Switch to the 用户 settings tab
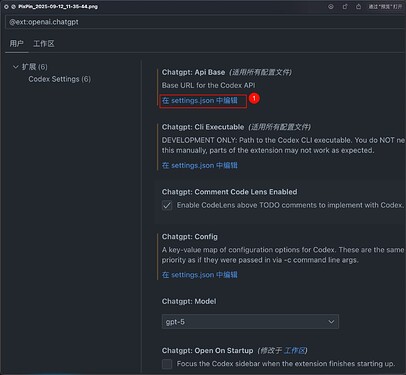The image size is (406, 375). pos(17,43)
